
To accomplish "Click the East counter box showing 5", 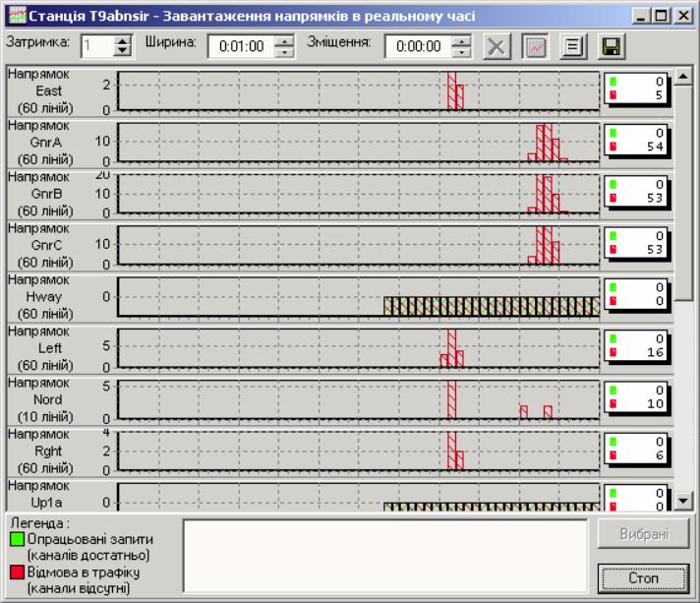I will [636, 89].
